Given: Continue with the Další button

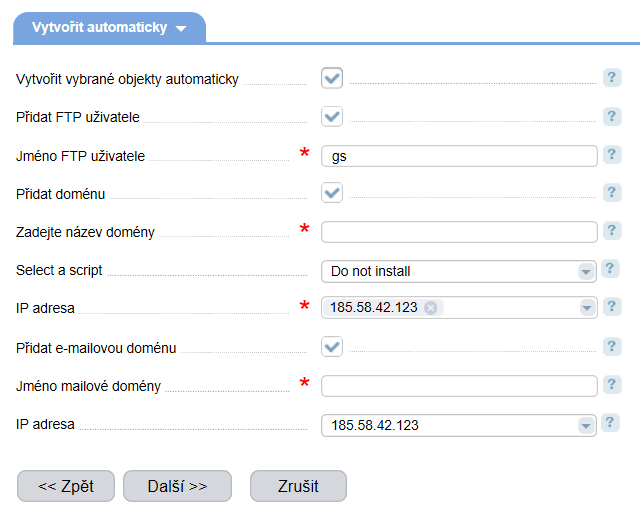Looking at the screenshot, I should [x=178, y=486].
